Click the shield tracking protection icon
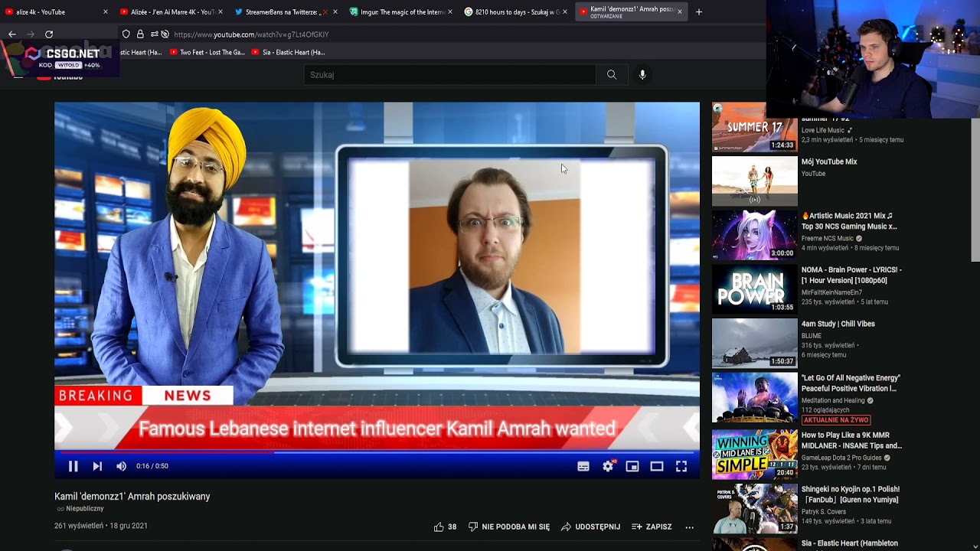The width and height of the screenshot is (980, 551). click(x=126, y=34)
